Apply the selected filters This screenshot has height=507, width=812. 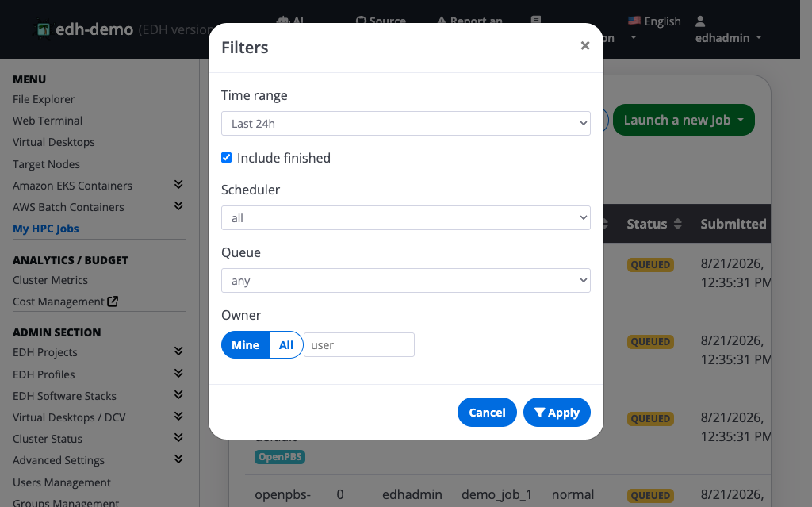click(x=557, y=412)
